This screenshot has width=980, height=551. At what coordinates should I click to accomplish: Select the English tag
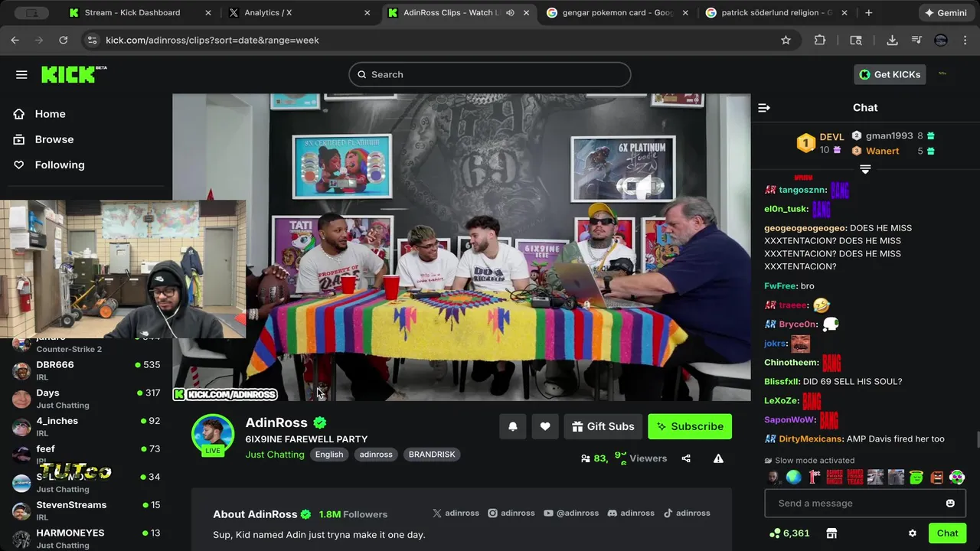(329, 455)
